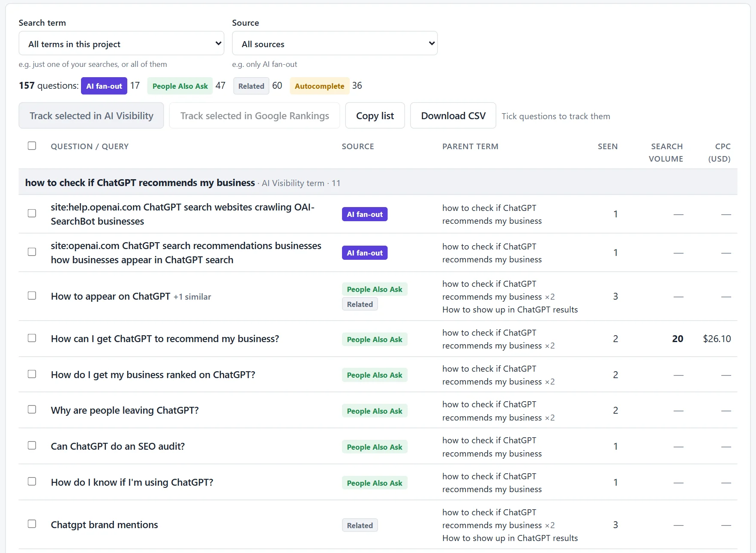Click group header how to check if ChatGPT recommends
The image size is (756, 553).
[x=140, y=183]
